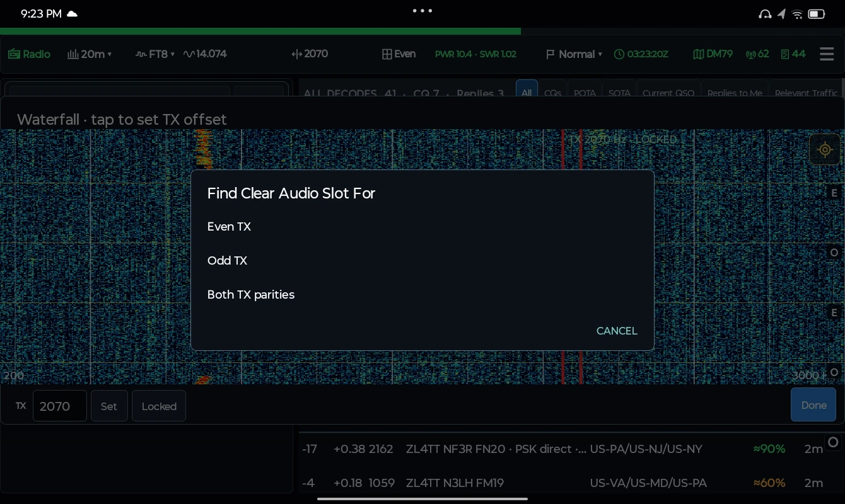Image resolution: width=845 pixels, height=504 pixels.
Task: Tap the green slot progress bar
Action: coord(260,31)
